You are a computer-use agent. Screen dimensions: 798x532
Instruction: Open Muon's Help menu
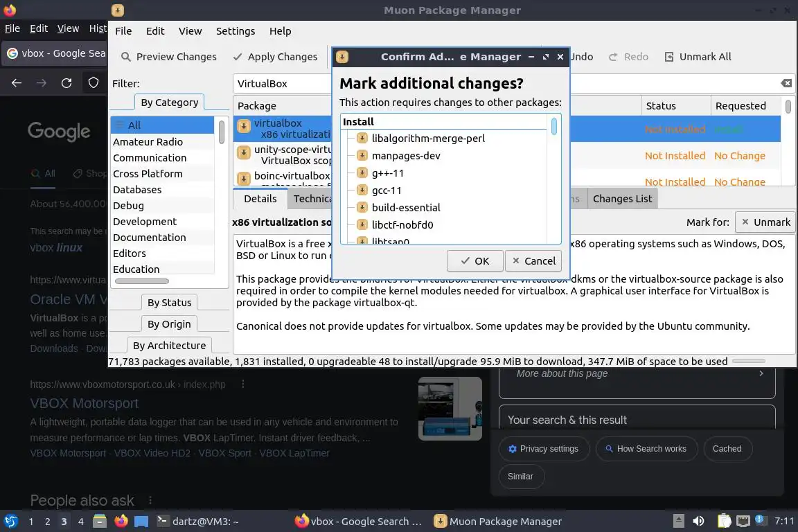point(280,31)
